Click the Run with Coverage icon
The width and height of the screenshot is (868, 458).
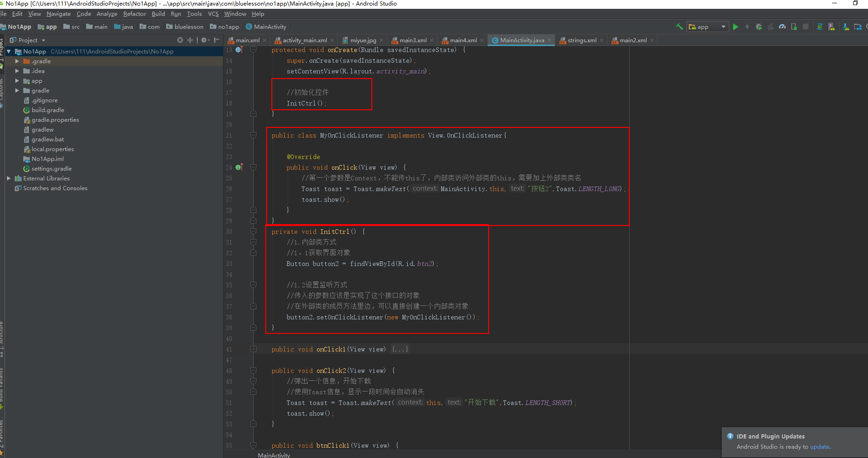[x=770, y=27]
